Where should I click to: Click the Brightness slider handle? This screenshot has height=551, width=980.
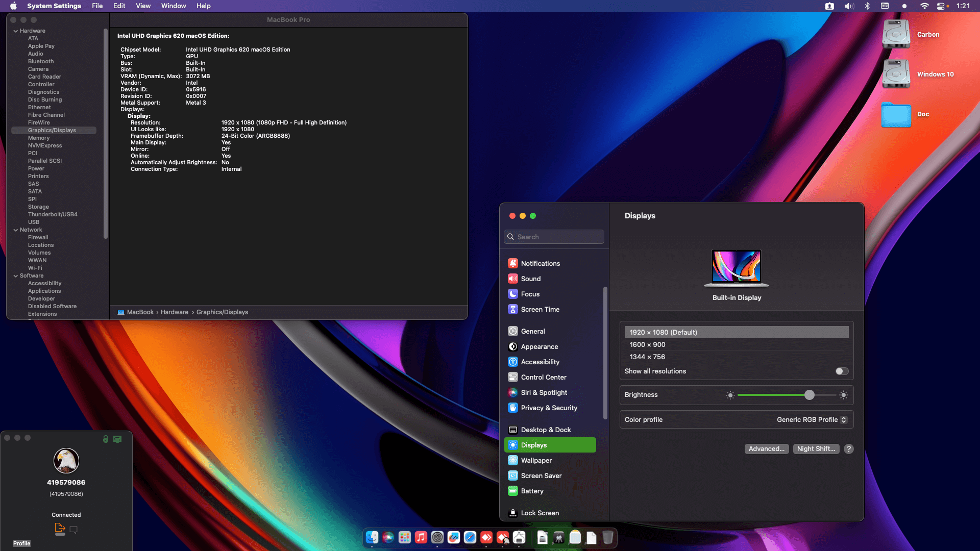click(x=810, y=395)
